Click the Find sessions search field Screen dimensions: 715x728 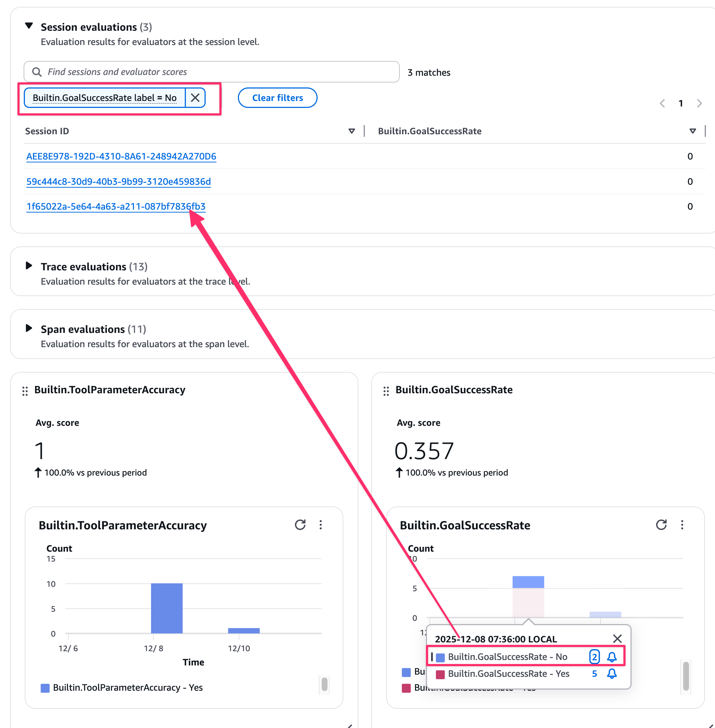click(x=211, y=72)
